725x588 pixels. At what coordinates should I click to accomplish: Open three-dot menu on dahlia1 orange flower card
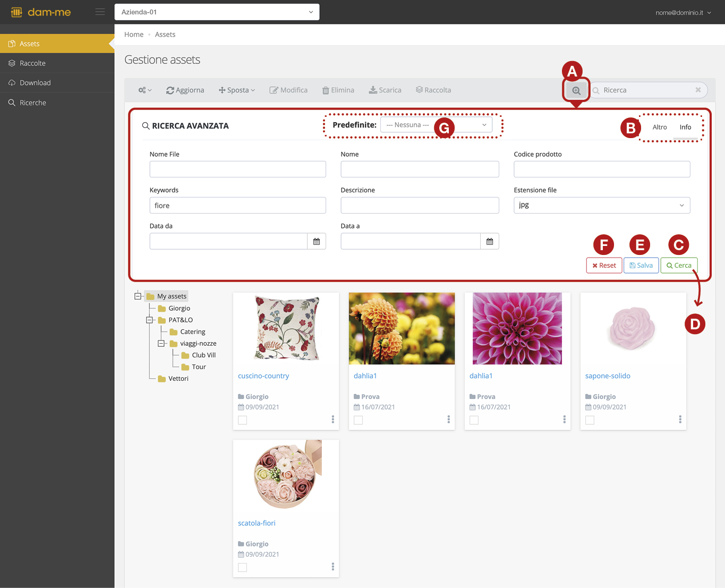[x=449, y=420]
